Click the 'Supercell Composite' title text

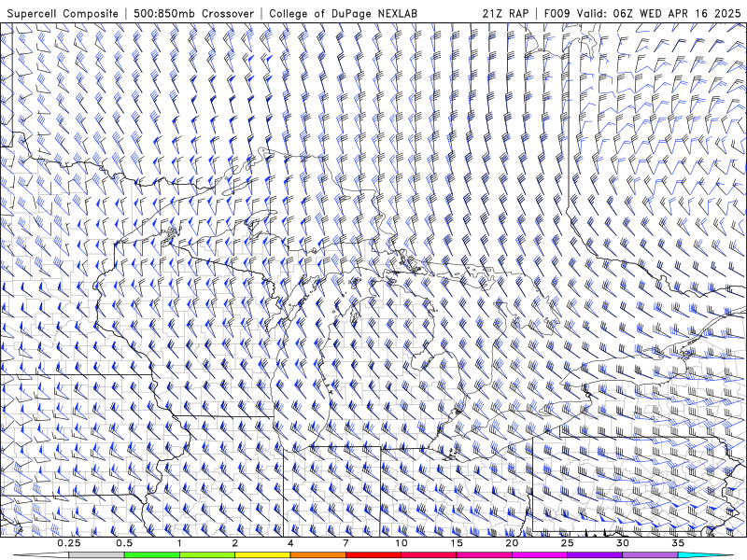[x=63, y=13]
